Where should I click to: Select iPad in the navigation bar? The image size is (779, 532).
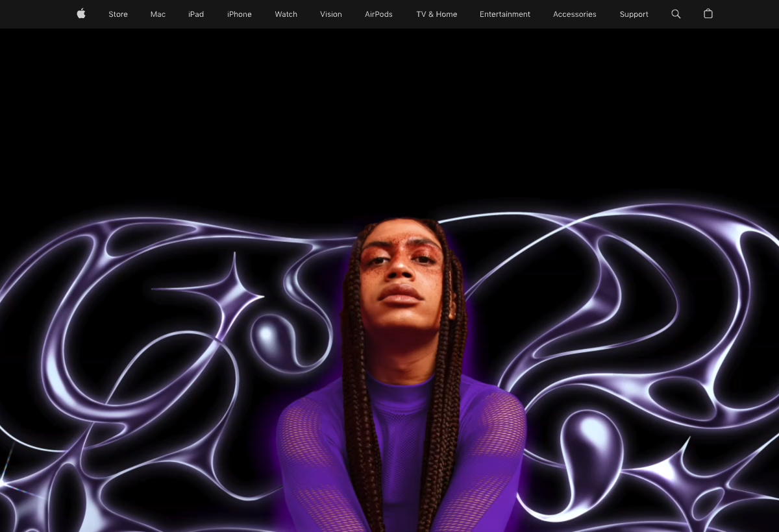tap(196, 14)
